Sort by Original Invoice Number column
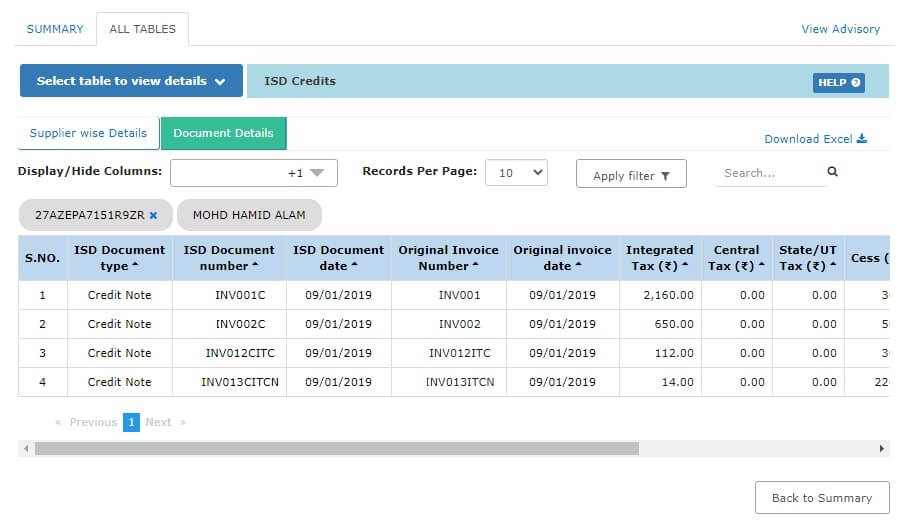918x523 pixels. pos(448,258)
